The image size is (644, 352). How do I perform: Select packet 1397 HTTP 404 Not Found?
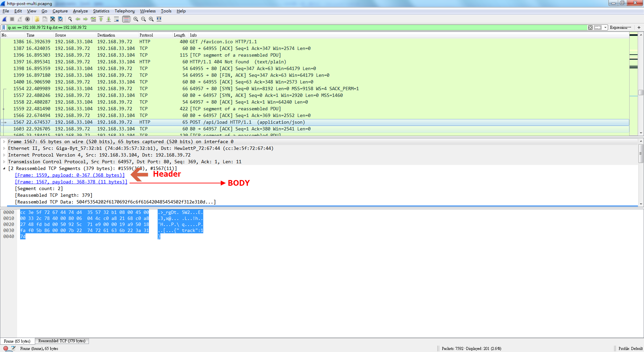pyautogui.click(x=315, y=62)
